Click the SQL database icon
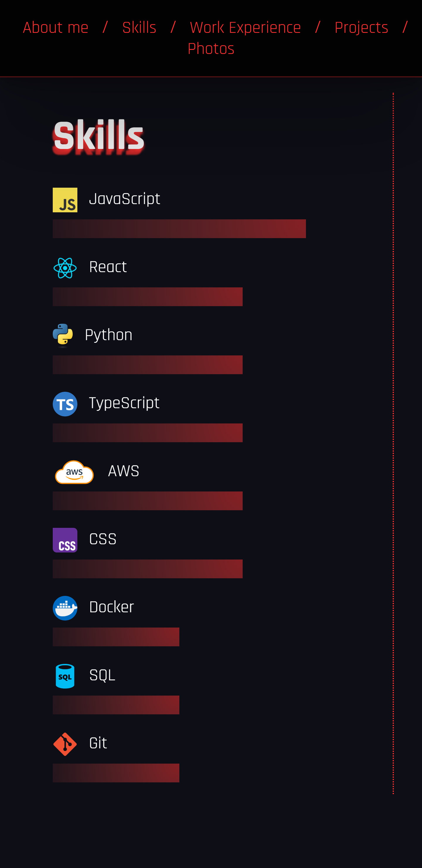Viewport: 422px width, 868px height. 65,676
